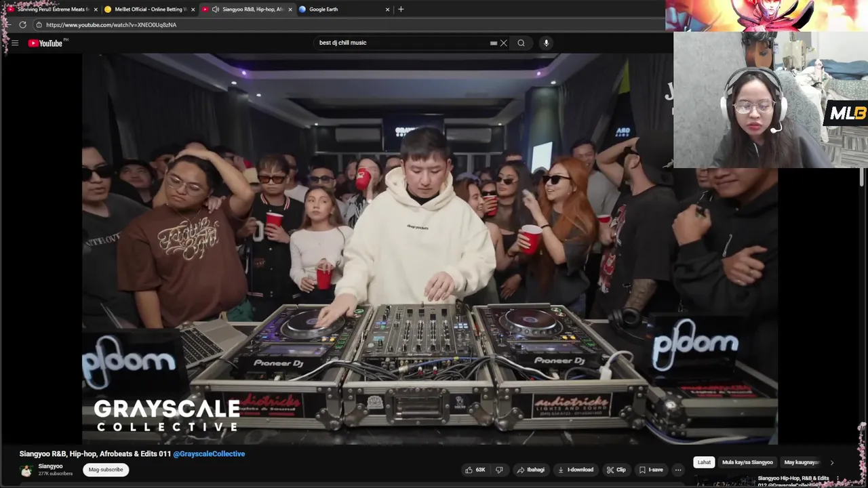Open the on-screen keyboard icon in search box
The height and width of the screenshot is (488, 868).
pyautogui.click(x=494, y=43)
